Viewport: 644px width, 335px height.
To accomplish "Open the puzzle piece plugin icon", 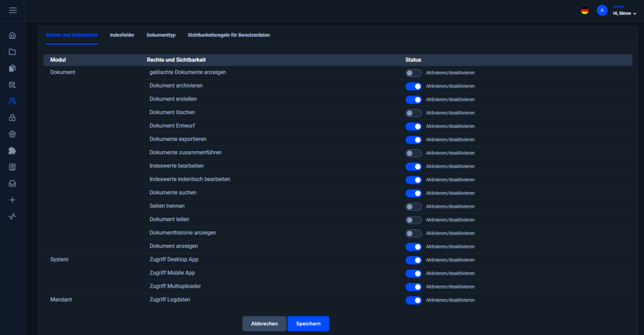I will coord(13,150).
